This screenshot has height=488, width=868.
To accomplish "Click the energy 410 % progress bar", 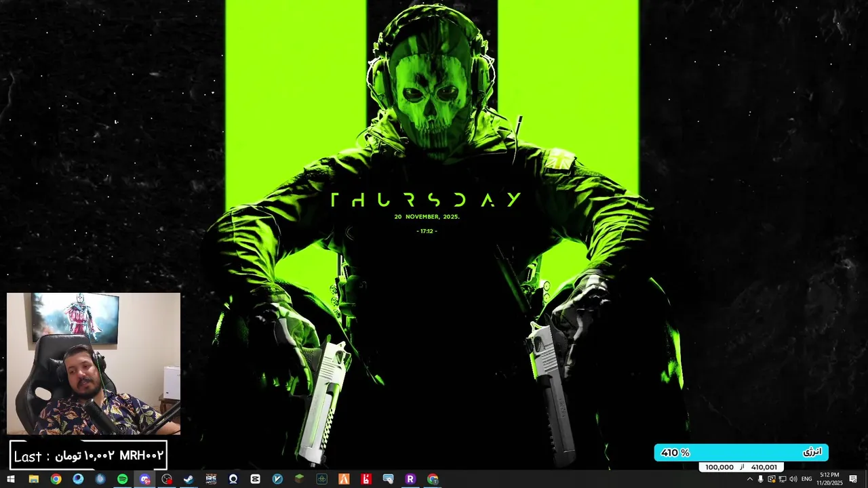I will pyautogui.click(x=741, y=452).
